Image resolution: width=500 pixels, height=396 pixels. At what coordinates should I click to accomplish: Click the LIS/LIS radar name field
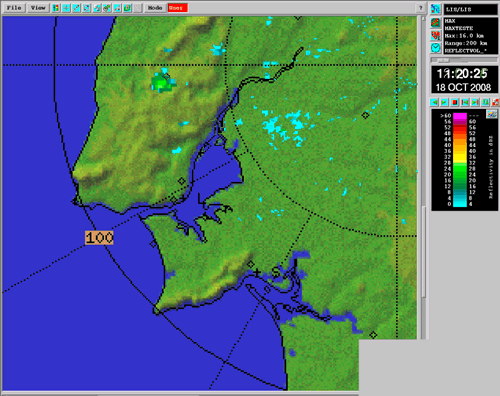[x=471, y=9]
